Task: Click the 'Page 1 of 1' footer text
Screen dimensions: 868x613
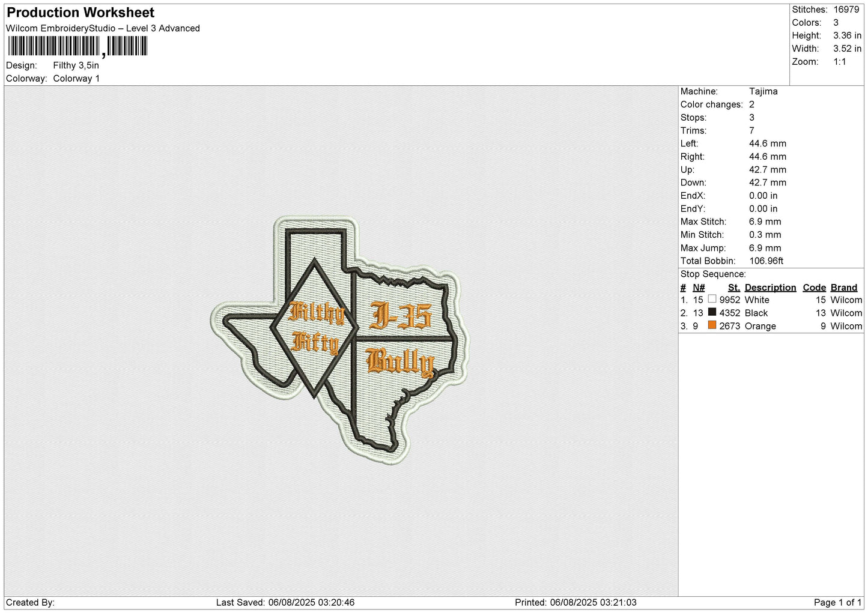Action: coord(838,602)
